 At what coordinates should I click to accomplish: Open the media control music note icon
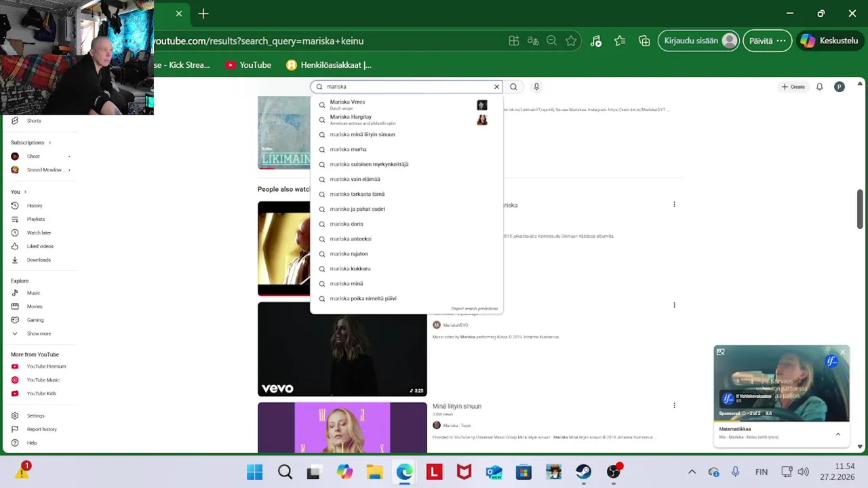tap(595, 41)
